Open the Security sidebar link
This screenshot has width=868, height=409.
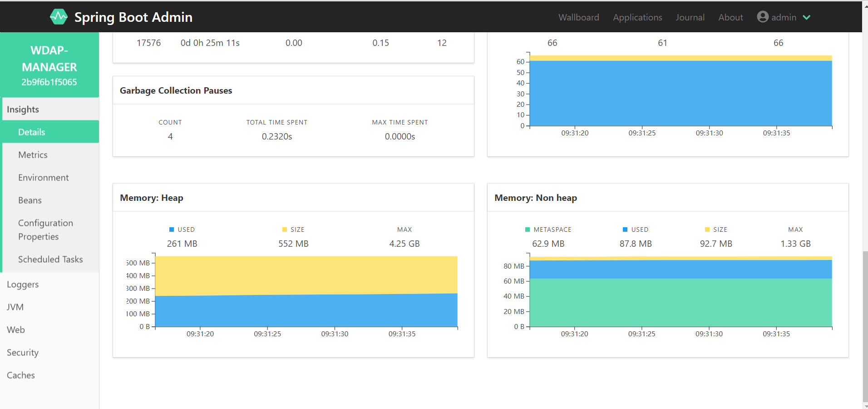(x=49, y=352)
